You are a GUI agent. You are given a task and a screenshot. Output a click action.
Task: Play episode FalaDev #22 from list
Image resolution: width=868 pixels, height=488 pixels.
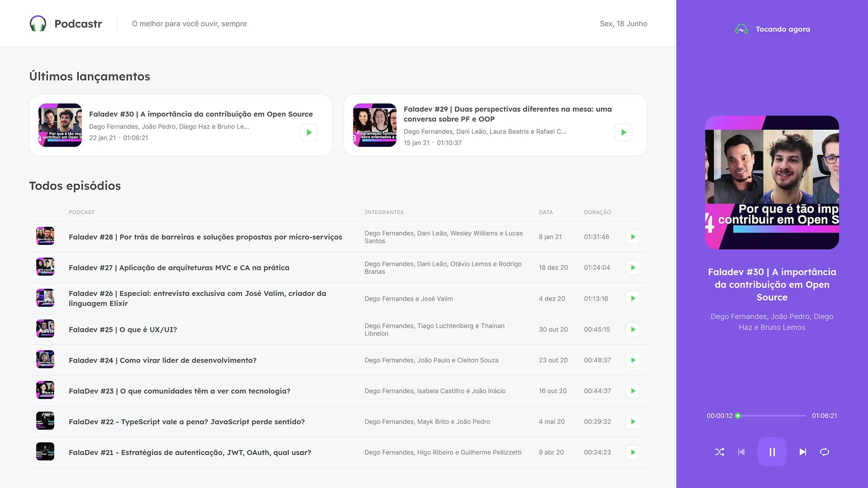tap(633, 422)
